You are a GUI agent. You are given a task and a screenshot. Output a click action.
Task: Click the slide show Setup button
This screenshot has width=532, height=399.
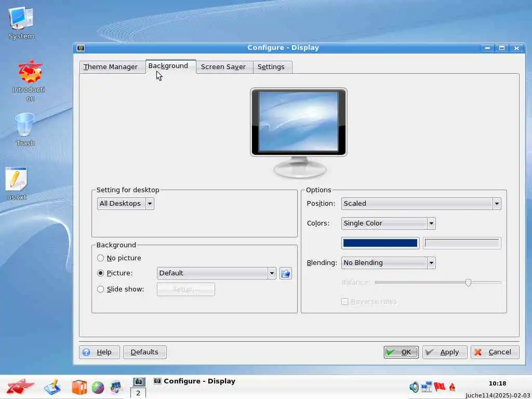coord(185,289)
